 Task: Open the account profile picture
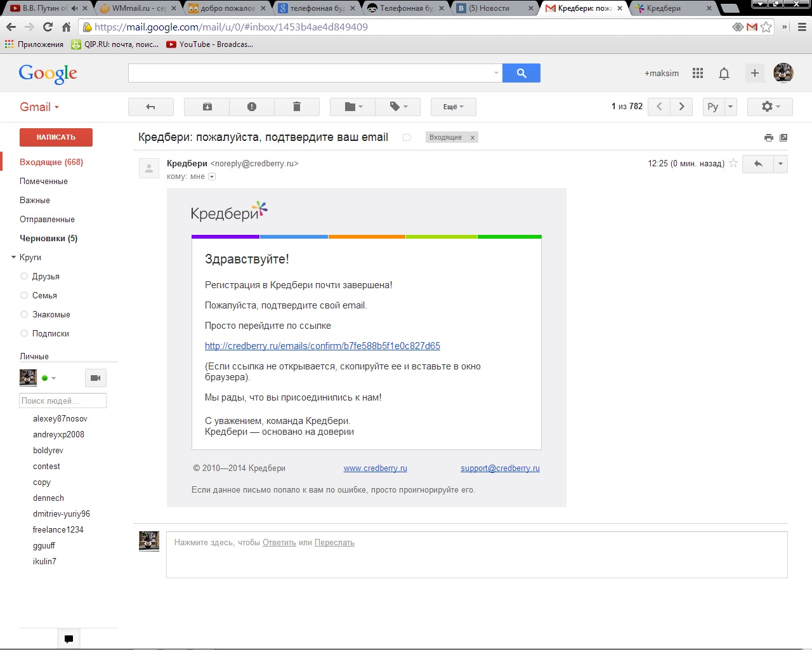click(783, 73)
